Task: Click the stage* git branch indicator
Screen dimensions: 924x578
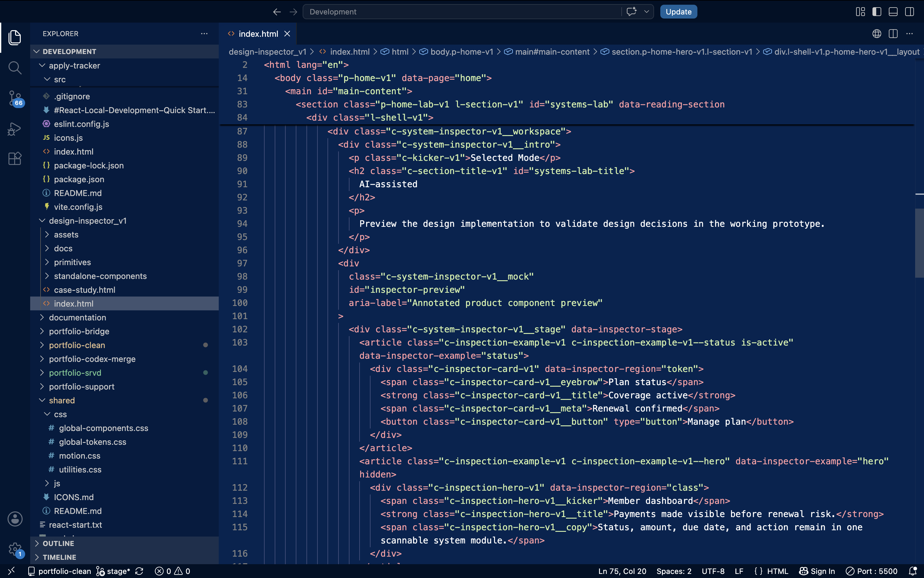Action: point(113,571)
